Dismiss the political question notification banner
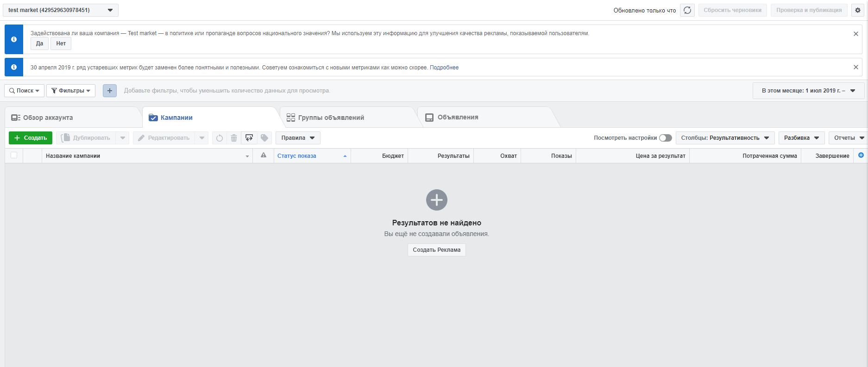868x367 pixels. point(856,34)
